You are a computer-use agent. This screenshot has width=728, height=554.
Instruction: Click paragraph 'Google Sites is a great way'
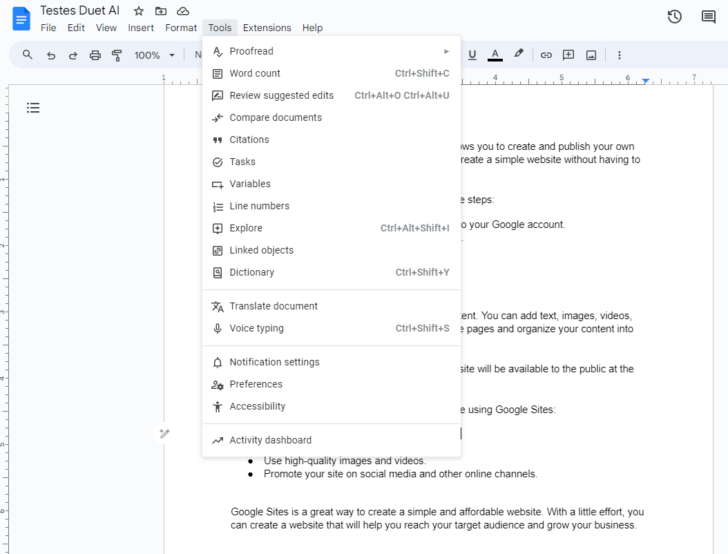point(437,518)
